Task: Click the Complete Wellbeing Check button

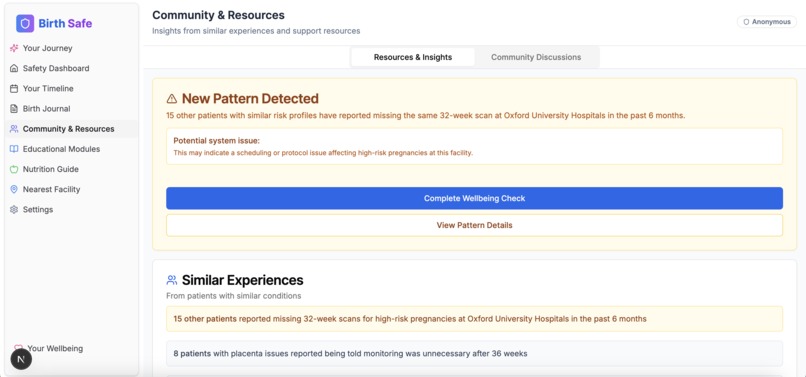Action: [474, 198]
